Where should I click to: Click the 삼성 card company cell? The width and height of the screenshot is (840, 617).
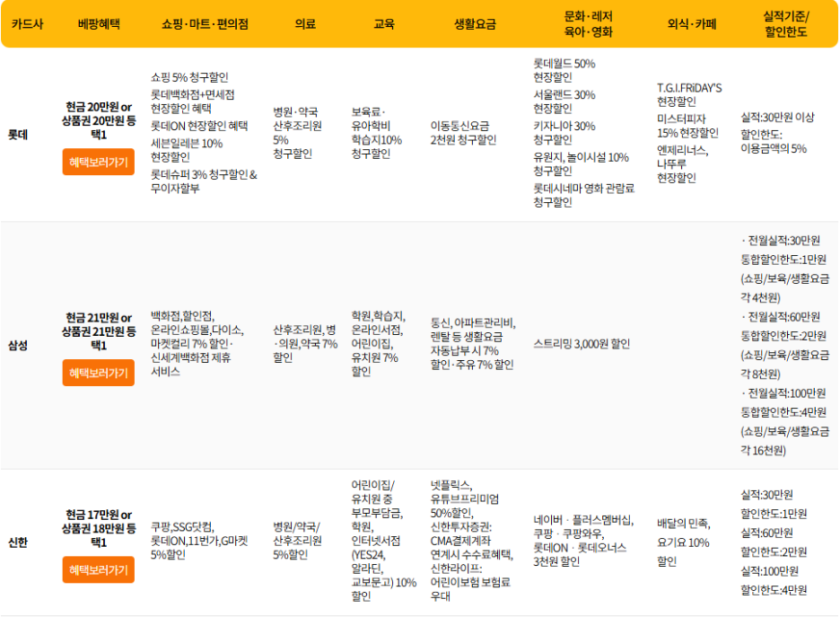point(18,345)
